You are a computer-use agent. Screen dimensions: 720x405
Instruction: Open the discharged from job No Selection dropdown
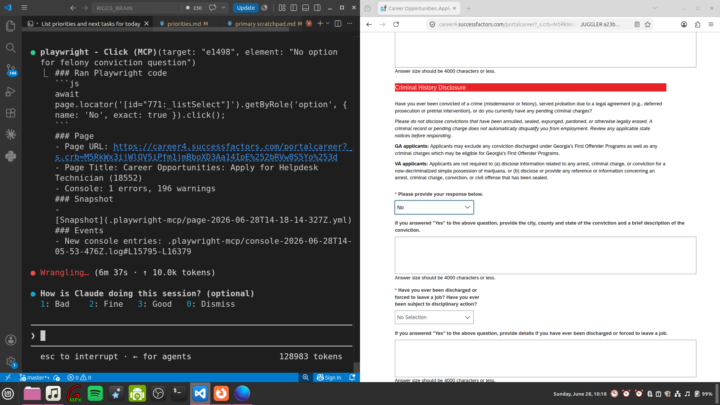434,317
